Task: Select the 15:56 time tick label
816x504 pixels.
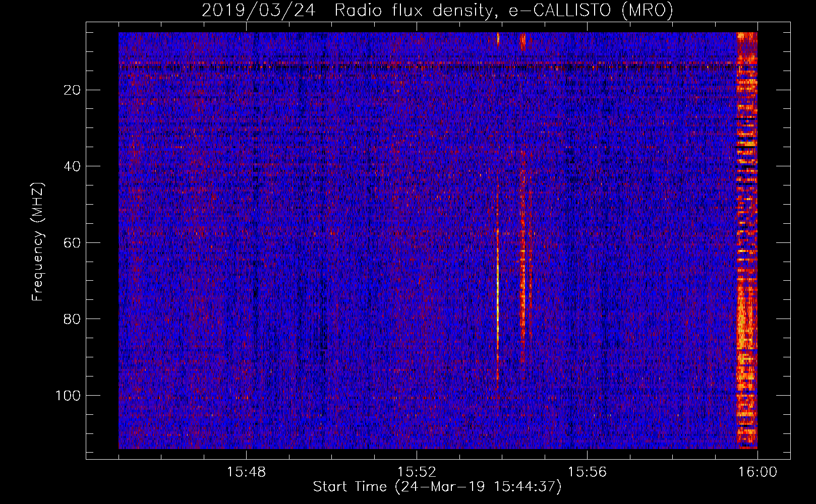Action: coord(587,472)
